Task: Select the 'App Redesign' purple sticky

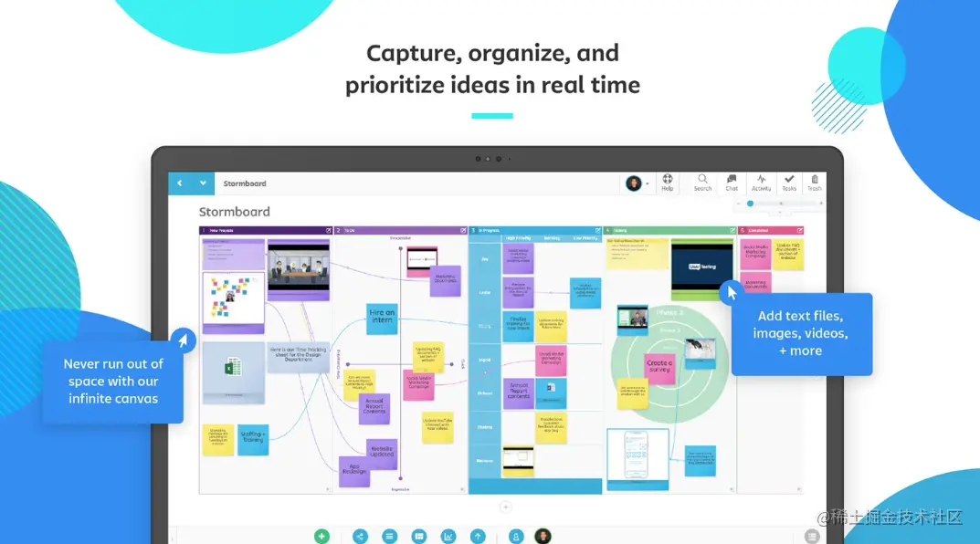Action: point(354,471)
